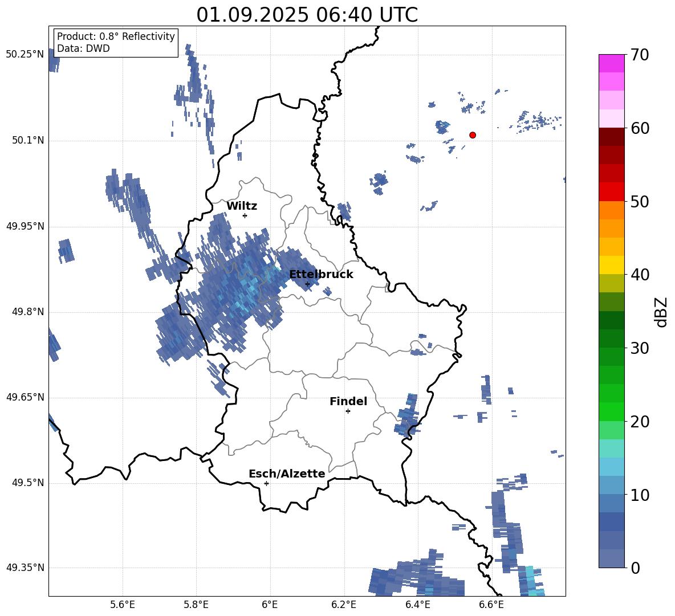Click the Wiltz city label
This screenshot has width=675, height=616.
(x=242, y=206)
